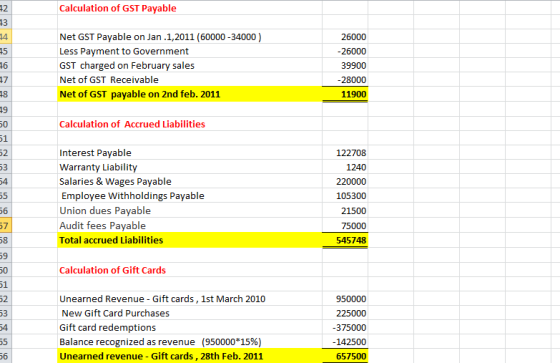Select highlighted row header 44
Screen dimensions: 560x363
[x=5, y=37]
